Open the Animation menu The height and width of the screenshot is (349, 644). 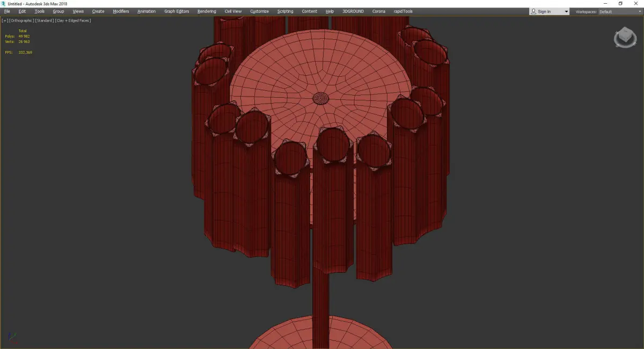click(x=147, y=11)
